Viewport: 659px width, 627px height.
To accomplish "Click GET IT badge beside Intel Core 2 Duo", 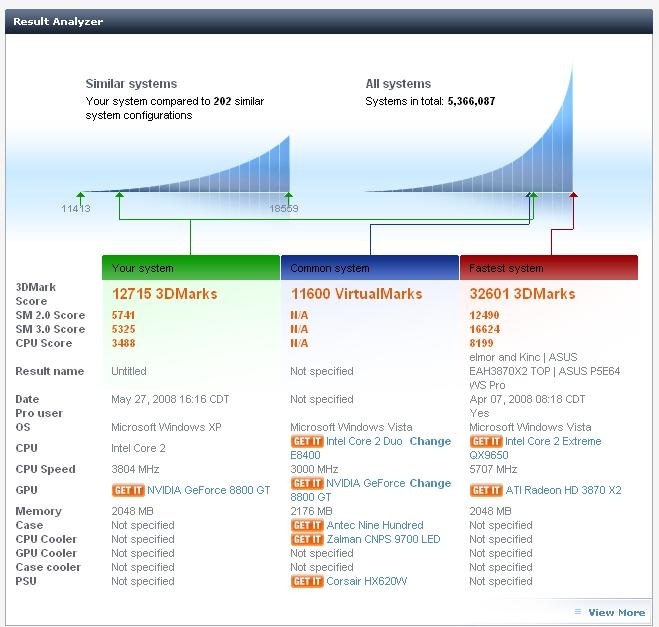I will [x=307, y=441].
